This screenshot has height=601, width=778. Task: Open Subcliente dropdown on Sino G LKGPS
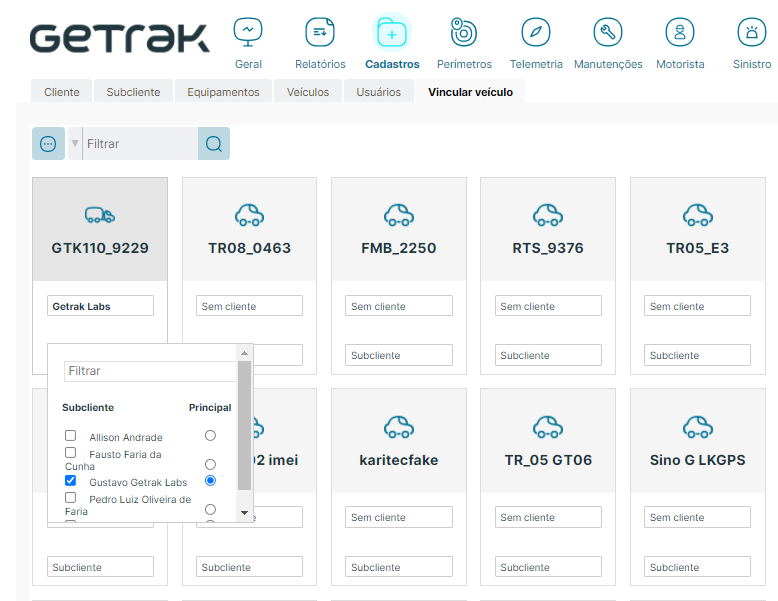[697, 566]
